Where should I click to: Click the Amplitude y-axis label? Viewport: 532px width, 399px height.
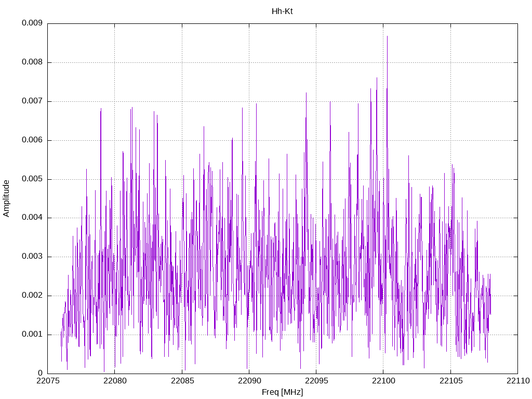(6, 198)
